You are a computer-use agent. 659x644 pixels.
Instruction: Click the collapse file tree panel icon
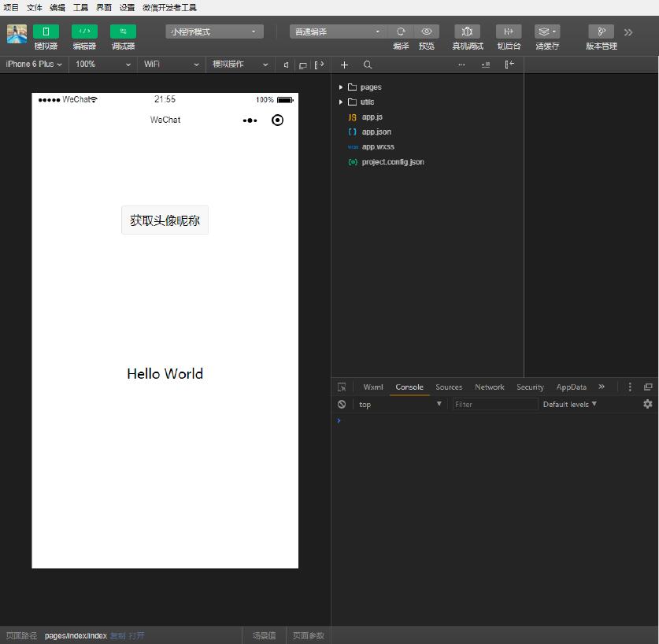pyautogui.click(x=509, y=65)
